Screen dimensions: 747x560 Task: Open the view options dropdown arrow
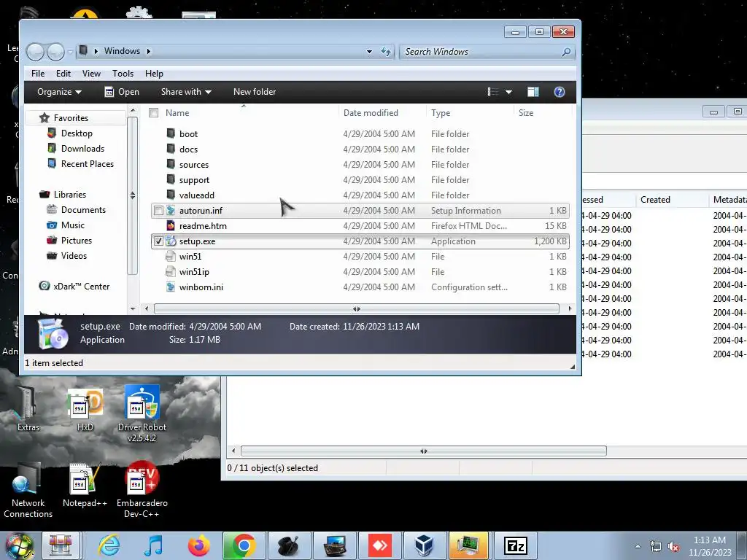coord(508,92)
